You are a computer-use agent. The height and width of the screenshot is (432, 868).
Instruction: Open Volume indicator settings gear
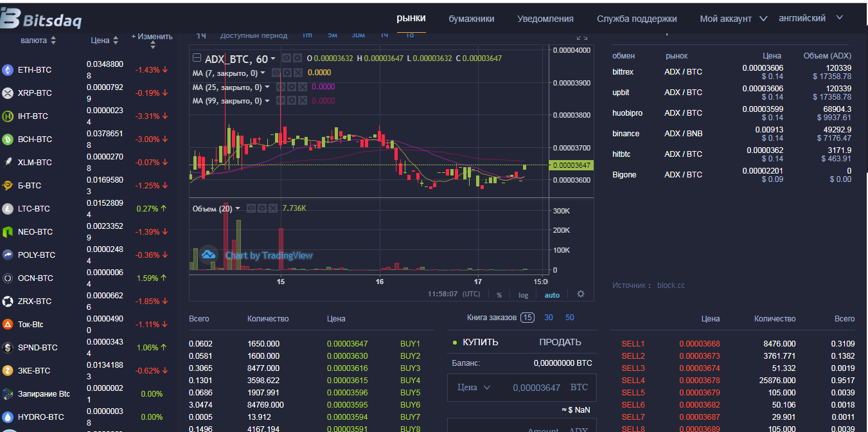pos(262,208)
